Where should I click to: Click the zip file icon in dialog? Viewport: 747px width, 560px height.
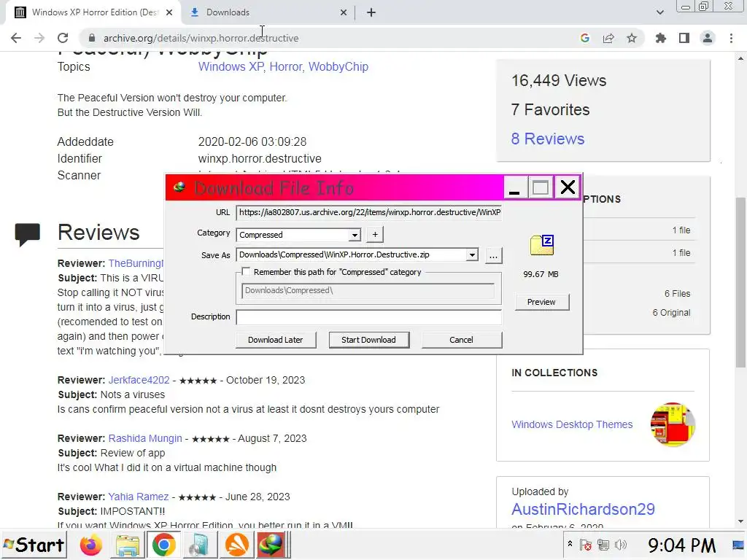click(x=542, y=245)
